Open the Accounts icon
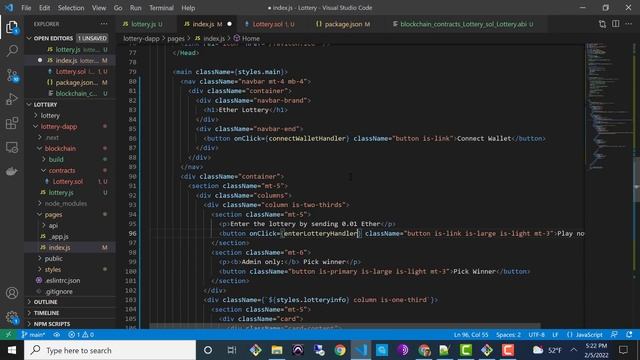Image resolution: width=640 pixels, height=360 pixels. coord(12,293)
